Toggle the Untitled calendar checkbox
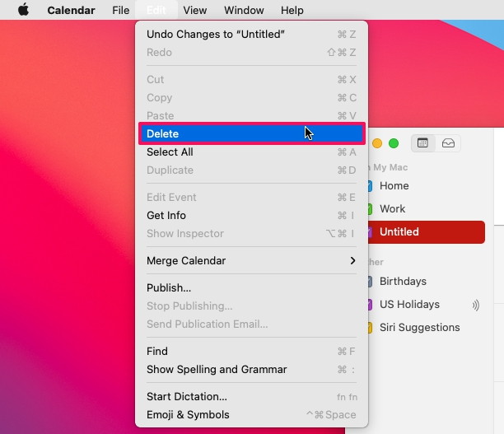The width and height of the screenshot is (504, 434). click(370, 232)
